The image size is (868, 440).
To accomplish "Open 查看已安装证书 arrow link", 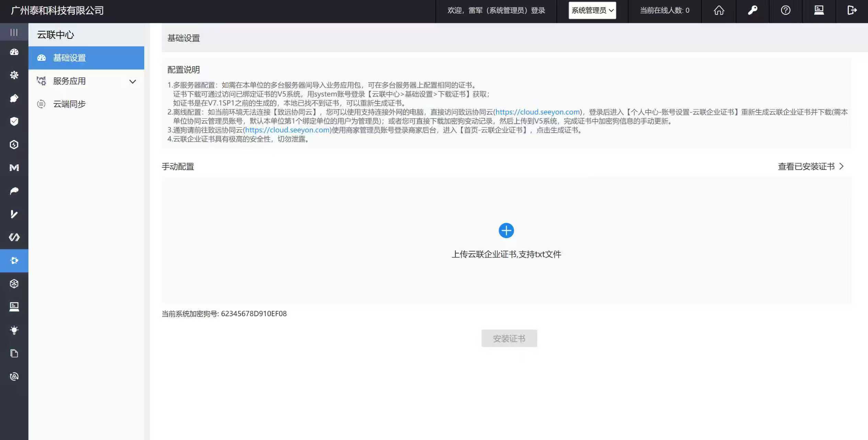I will click(x=811, y=166).
